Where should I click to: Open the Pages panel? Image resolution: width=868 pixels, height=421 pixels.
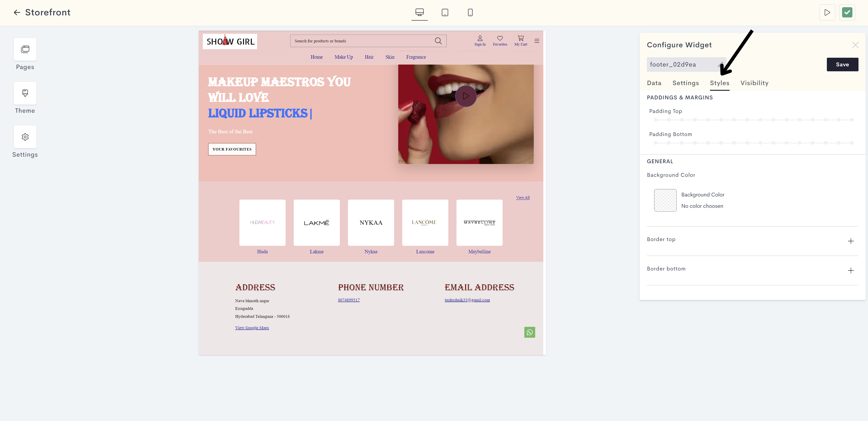point(25,49)
